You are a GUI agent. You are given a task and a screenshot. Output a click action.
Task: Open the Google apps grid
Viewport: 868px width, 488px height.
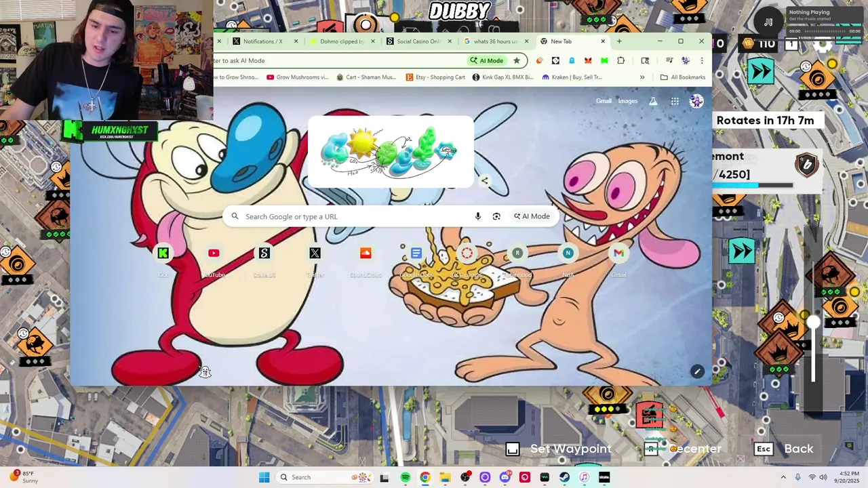pyautogui.click(x=675, y=101)
